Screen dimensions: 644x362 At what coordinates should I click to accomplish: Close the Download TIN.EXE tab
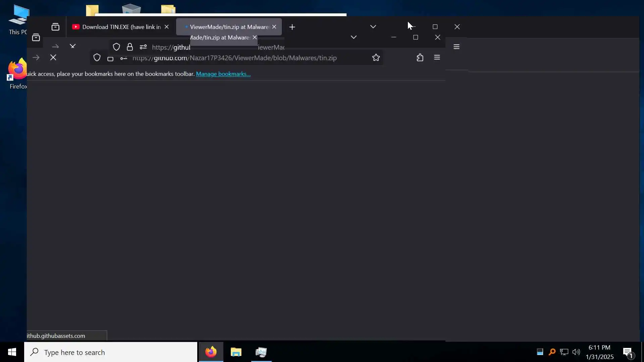(166, 27)
